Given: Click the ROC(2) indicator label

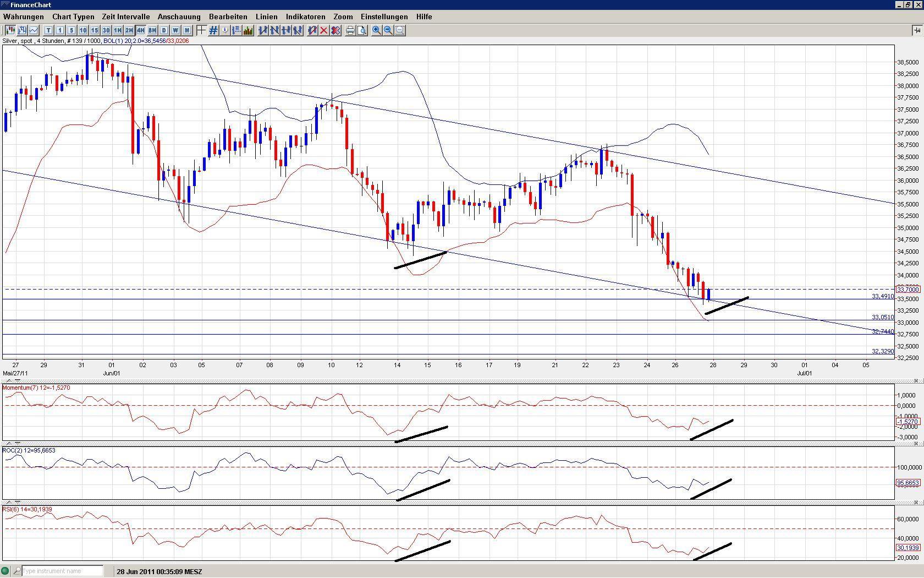Looking at the screenshot, I should [x=29, y=450].
